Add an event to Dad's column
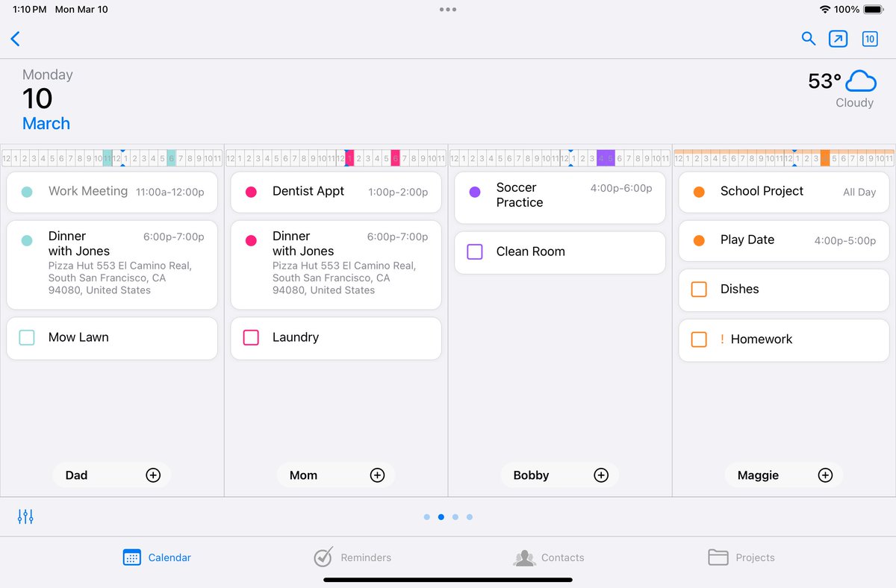 tap(153, 475)
